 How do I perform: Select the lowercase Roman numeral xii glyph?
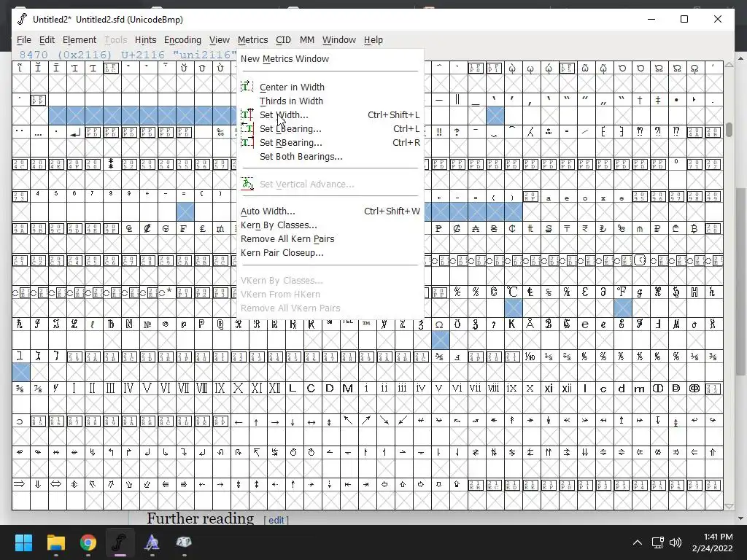566,389
